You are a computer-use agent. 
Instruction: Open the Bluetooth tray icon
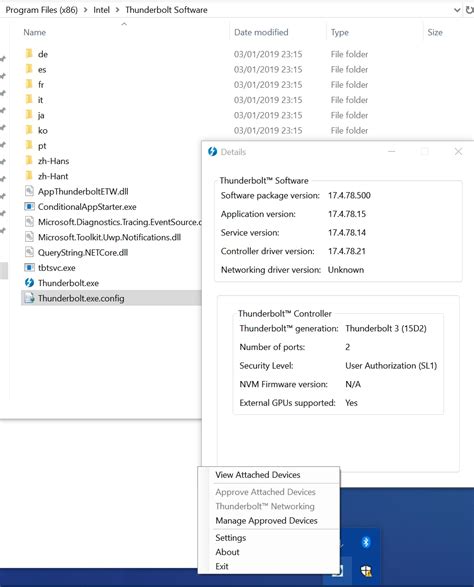coord(365,542)
